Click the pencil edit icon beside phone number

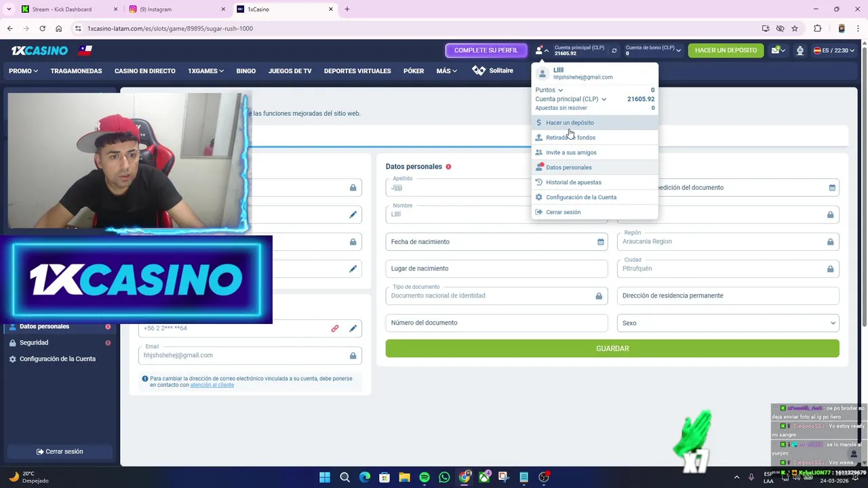tap(353, 328)
